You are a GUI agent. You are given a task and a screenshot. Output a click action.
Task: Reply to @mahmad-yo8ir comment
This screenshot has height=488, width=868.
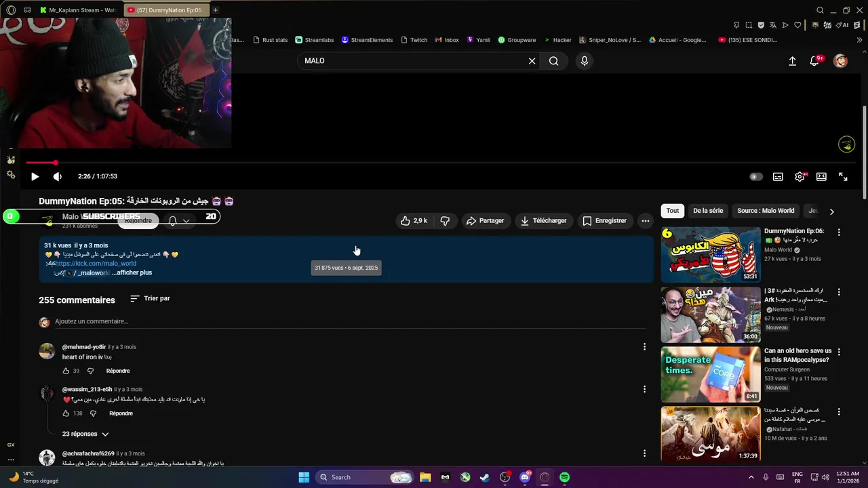tap(118, 371)
